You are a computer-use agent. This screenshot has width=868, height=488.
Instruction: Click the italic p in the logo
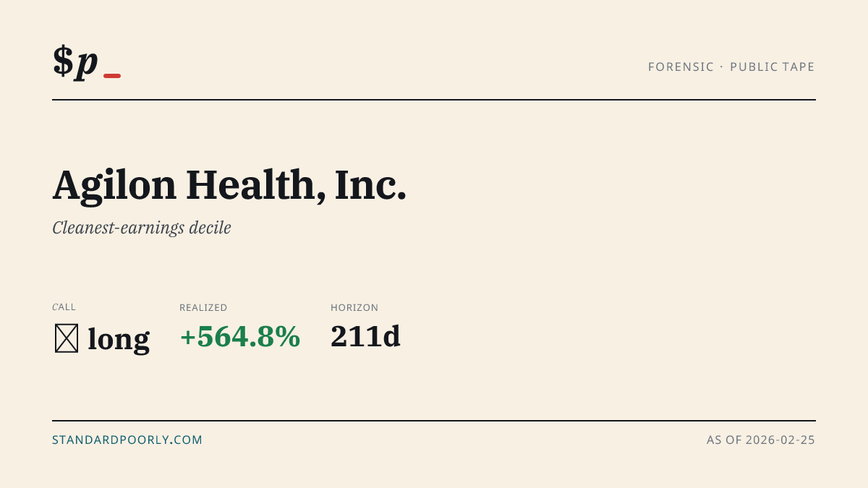(87, 64)
